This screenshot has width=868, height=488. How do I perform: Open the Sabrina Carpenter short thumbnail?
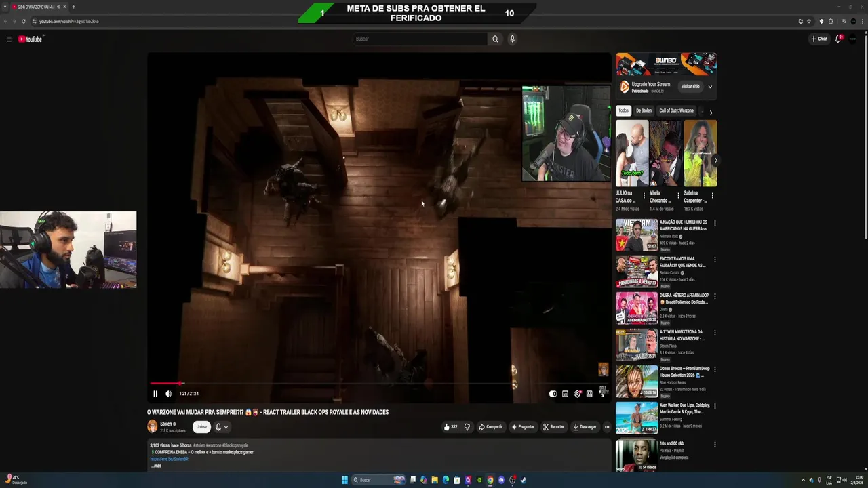coord(700,153)
